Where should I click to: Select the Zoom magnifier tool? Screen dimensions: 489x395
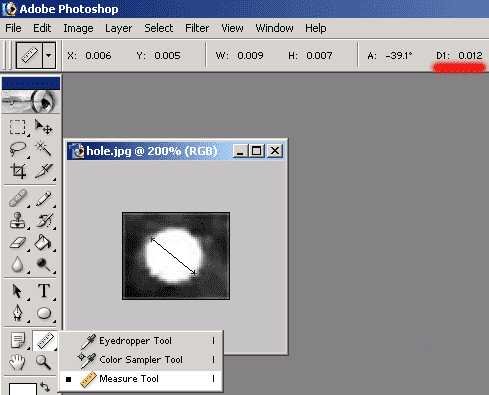click(44, 362)
